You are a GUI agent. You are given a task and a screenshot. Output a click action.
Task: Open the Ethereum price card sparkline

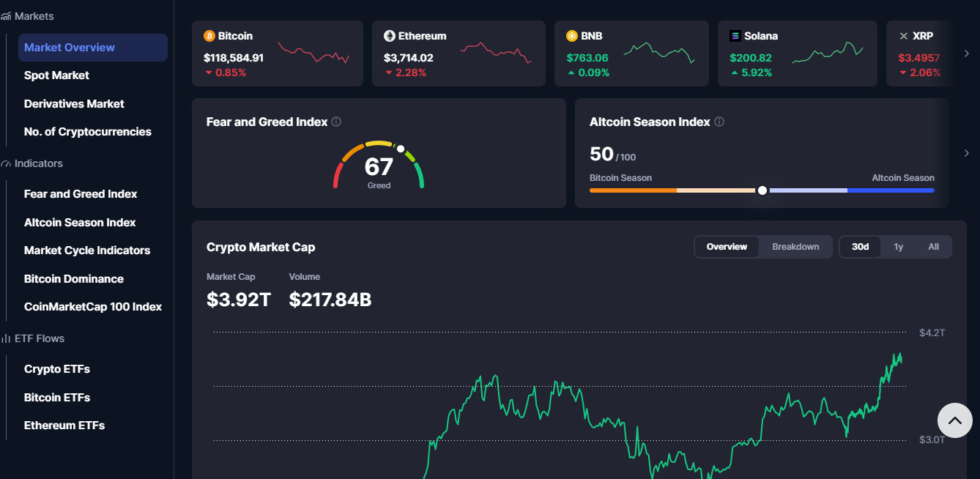pyautogui.click(x=496, y=53)
